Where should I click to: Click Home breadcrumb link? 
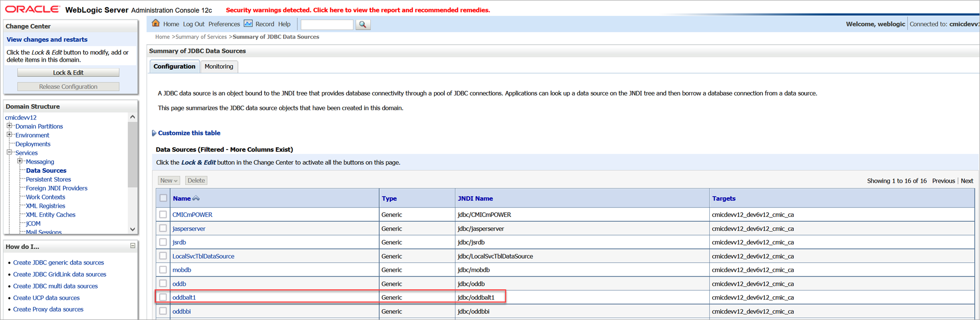162,37
